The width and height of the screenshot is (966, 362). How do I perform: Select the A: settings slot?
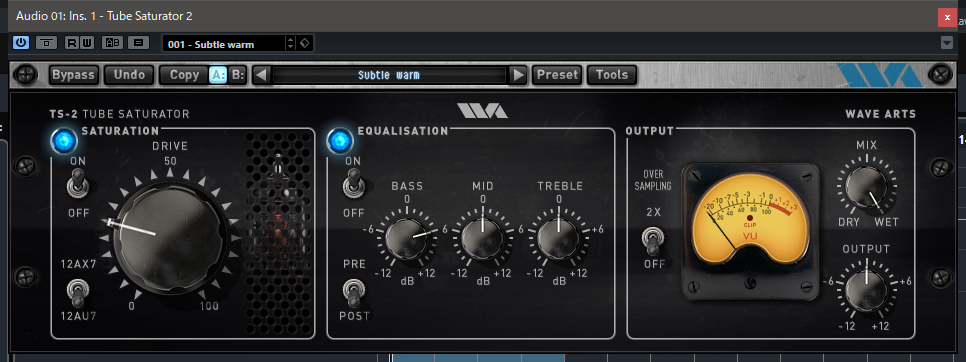coord(219,75)
